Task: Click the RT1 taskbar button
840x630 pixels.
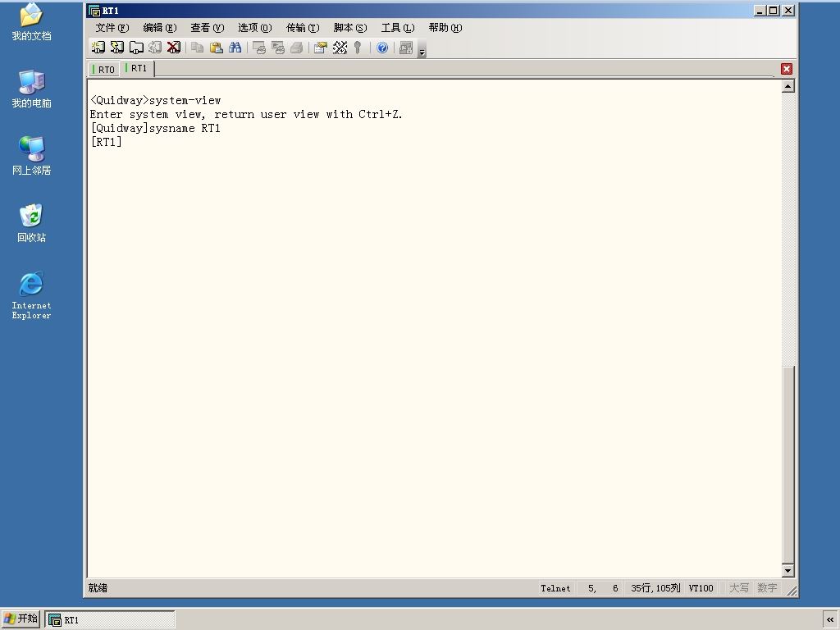Action: [x=110, y=620]
